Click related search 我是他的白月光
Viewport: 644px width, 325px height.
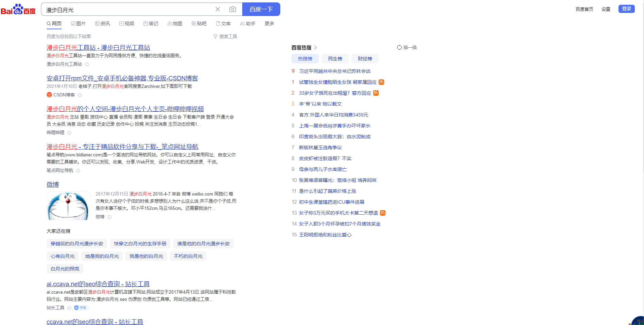tap(146, 256)
